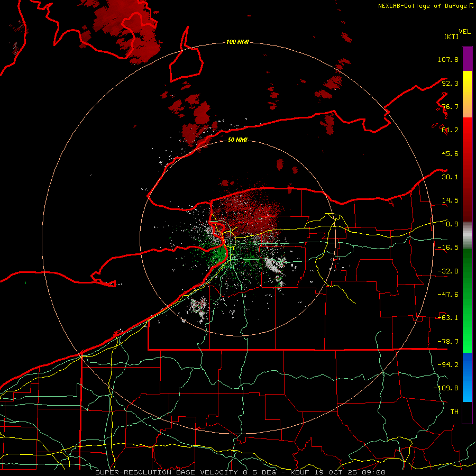Viewport: 476px width, 476px height.
Task: Click the -0.9 velocity scale value
Action: 450,224
